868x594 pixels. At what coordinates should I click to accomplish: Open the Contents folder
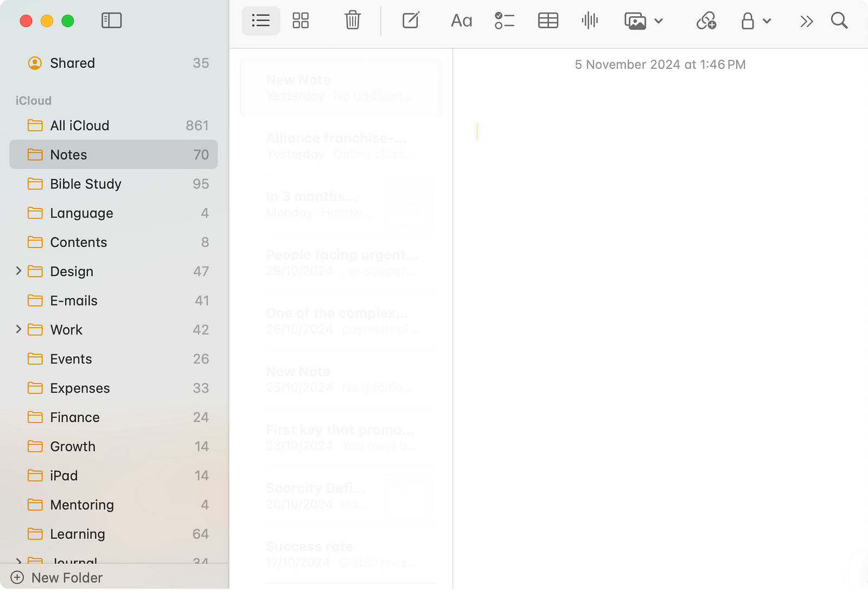click(113, 242)
